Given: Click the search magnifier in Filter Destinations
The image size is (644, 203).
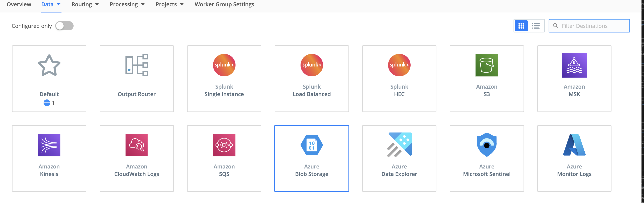Looking at the screenshot, I should coord(555,26).
